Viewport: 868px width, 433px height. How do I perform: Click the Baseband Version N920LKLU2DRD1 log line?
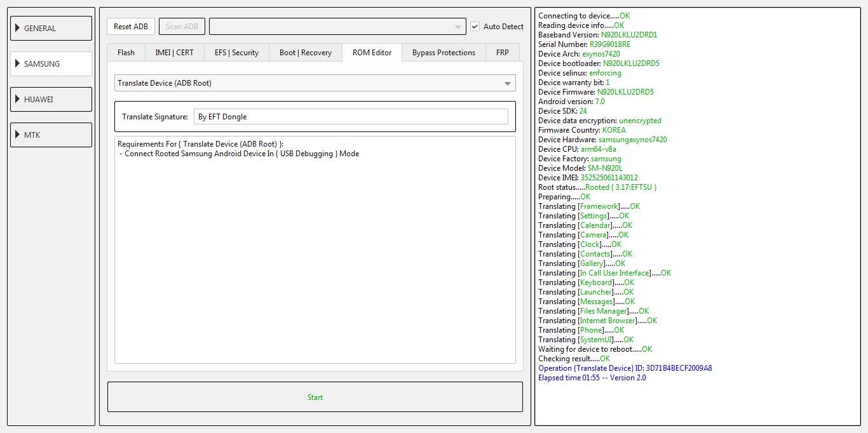point(598,35)
